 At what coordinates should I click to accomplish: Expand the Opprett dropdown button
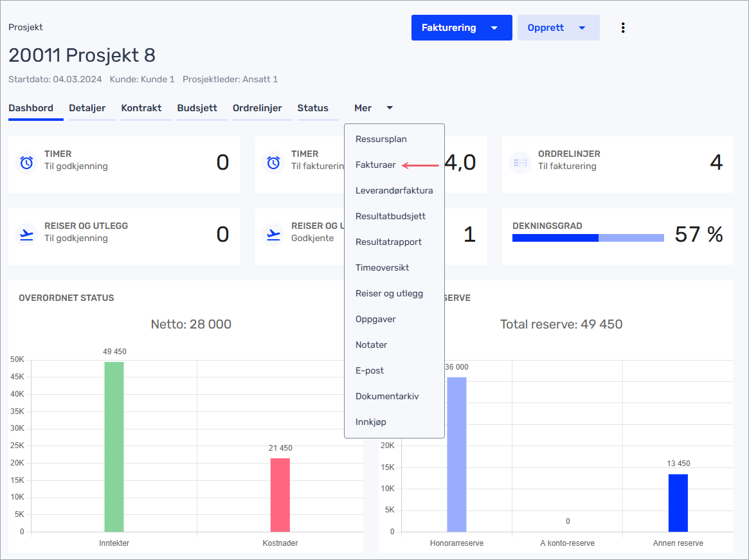click(558, 28)
